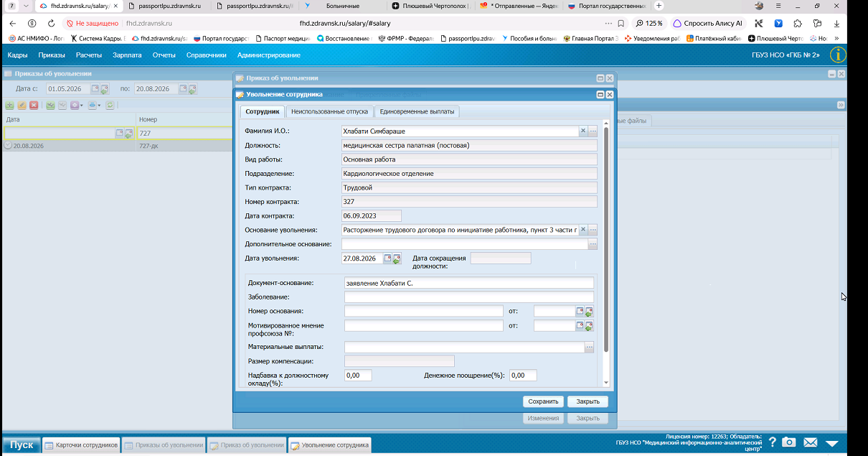Click the info icon near ГБУЗ НСО
The height and width of the screenshot is (456, 868).
pos(838,55)
